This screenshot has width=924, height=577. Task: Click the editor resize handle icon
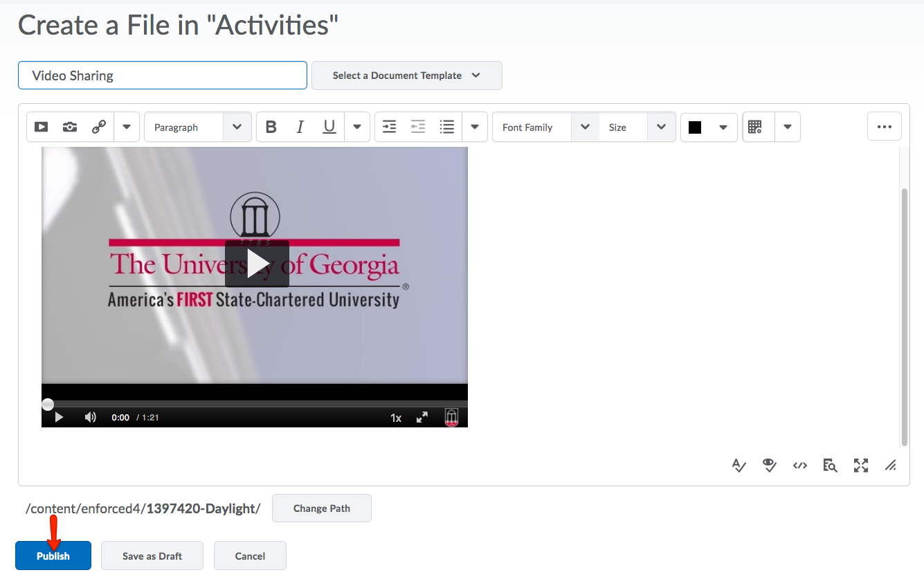(x=891, y=465)
